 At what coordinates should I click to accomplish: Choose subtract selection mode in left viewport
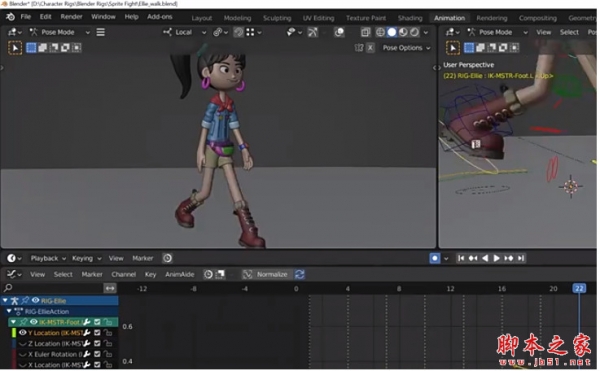pyautogui.click(x=54, y=48)
